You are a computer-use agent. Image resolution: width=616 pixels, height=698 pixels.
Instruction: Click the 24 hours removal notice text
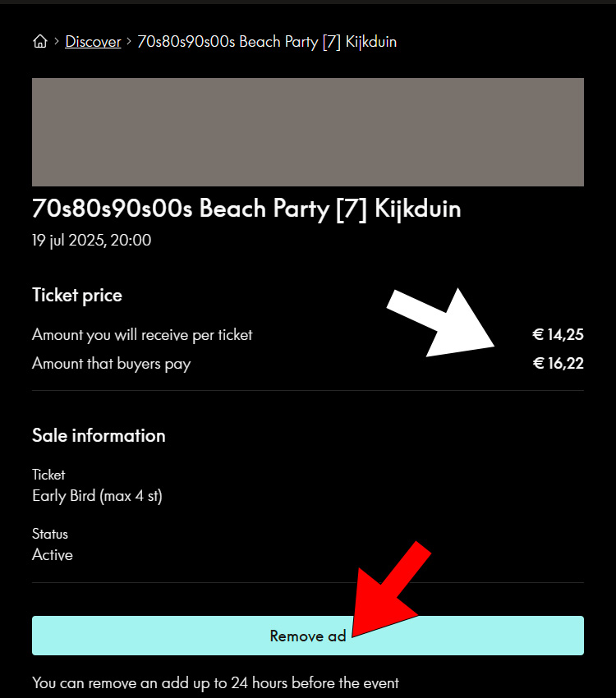point(215,683)
